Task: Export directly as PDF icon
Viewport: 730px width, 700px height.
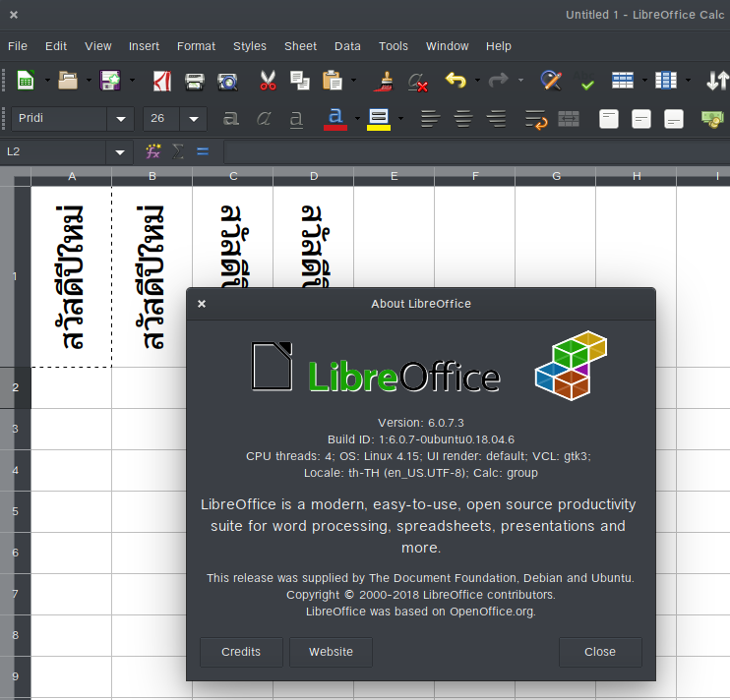Action: tap(162, 81)
